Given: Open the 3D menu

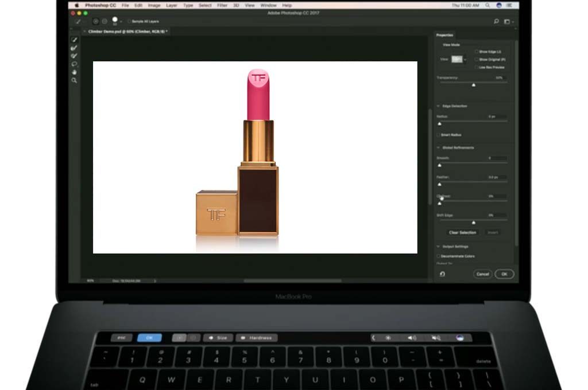Looking at the screenshot, I should [236, 5].
